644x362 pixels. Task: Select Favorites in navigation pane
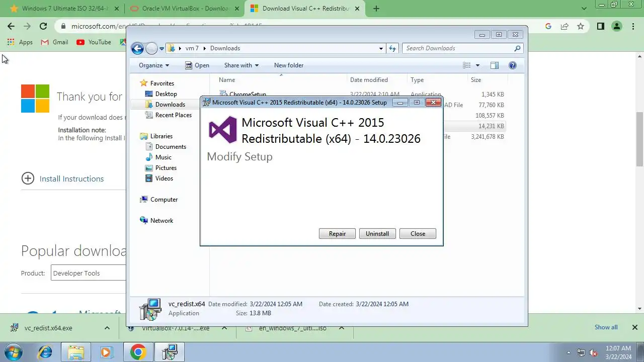click(x=162, y=83)
